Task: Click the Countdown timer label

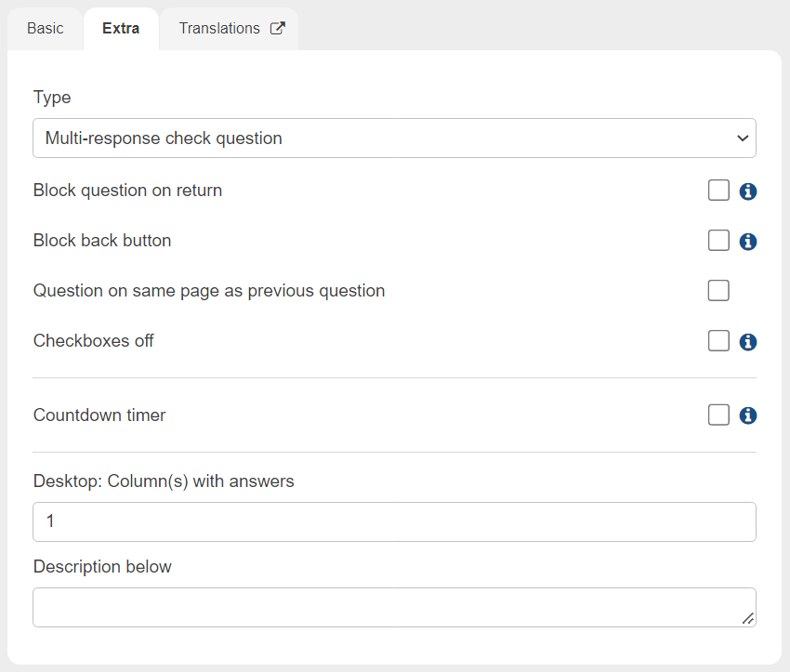Action: (99, 415)
